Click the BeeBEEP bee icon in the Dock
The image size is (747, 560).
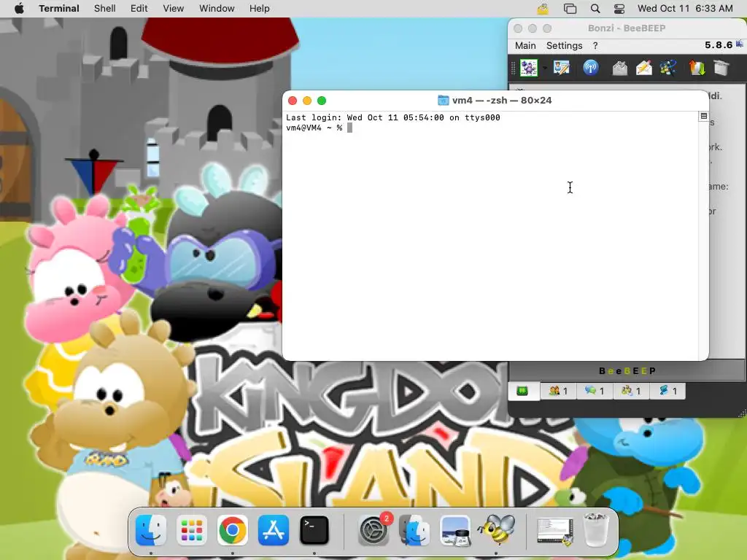(496, 530)
